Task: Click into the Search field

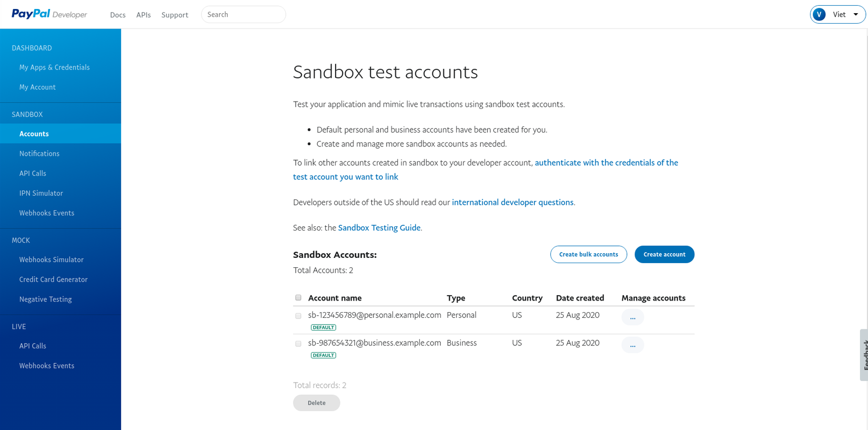Action: [243, 15]
